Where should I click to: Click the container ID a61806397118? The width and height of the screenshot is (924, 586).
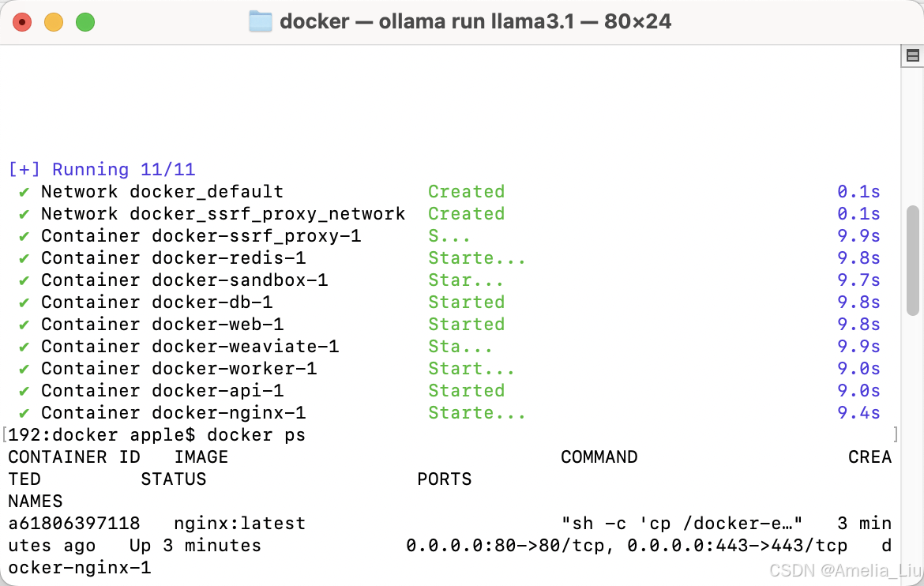click(74, 524)
